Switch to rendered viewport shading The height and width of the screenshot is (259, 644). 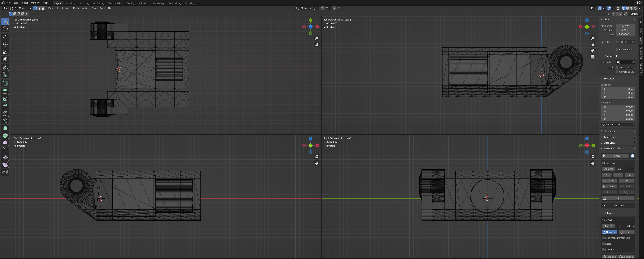635,8
